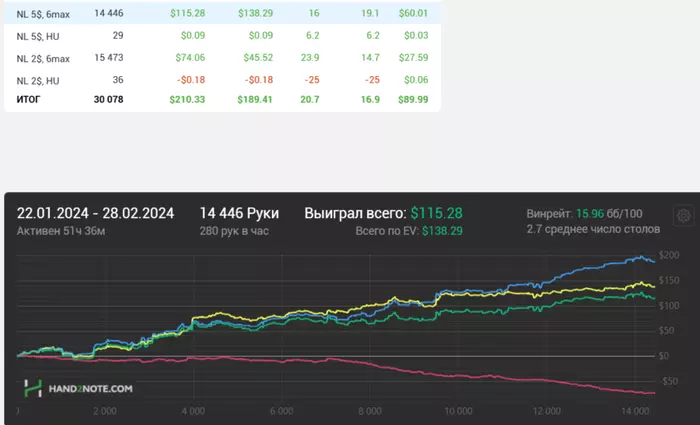The height and width of the screenshot is (425, 700).
Task: Select the "NL 2$, 6max" row label
Action: (43, 58)
